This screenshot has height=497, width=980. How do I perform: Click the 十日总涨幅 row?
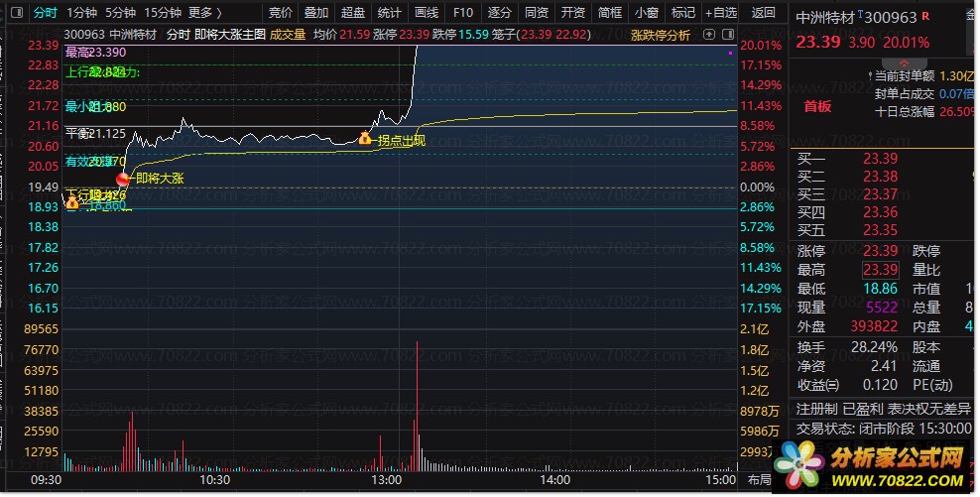(923, 112)
